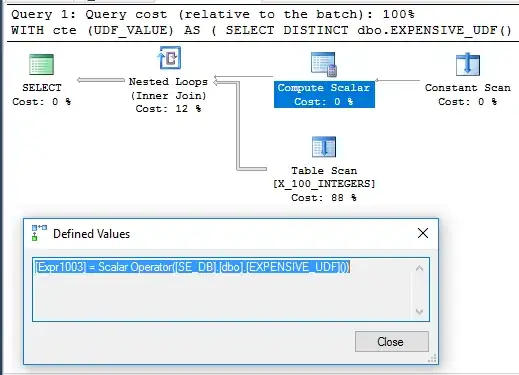The height and width of the screenshot is (375, 519).
Task: Click the scroll up arrow in Defined Values box
Action: [x=419, y=268]
